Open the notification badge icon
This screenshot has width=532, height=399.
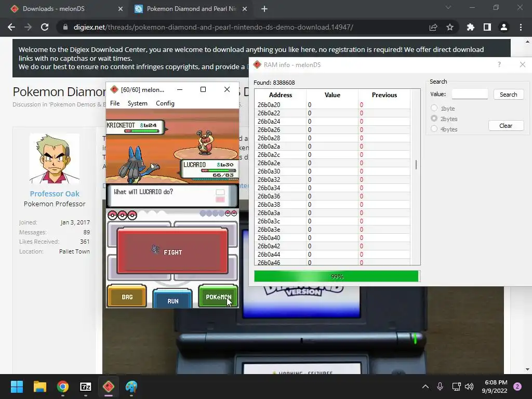click(517, 387)
